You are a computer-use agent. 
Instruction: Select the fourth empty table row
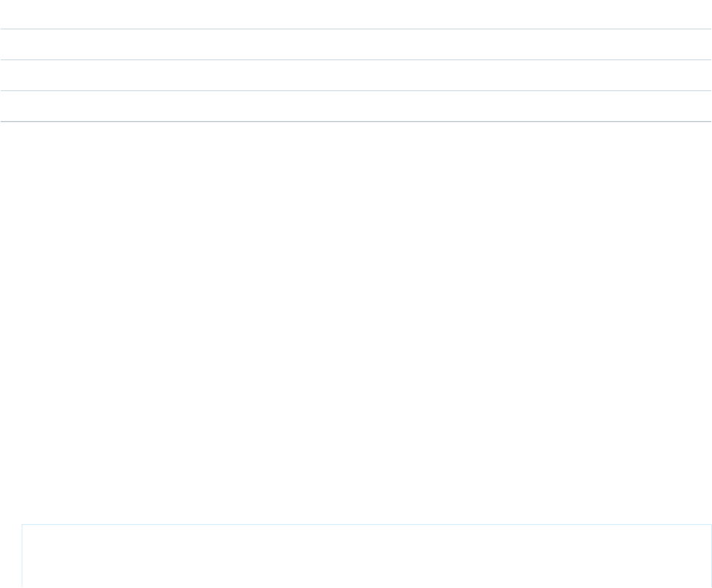356,106
